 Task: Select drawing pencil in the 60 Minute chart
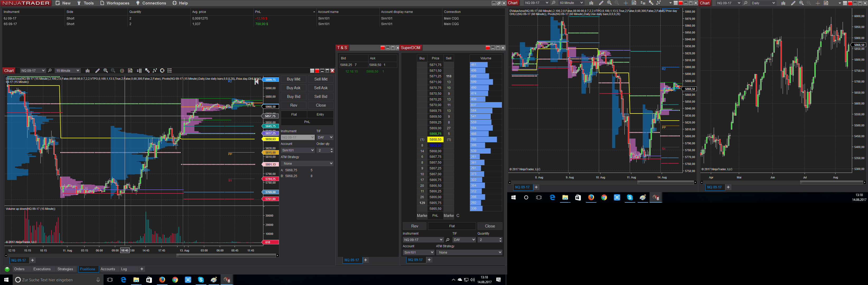pos(601,3)
